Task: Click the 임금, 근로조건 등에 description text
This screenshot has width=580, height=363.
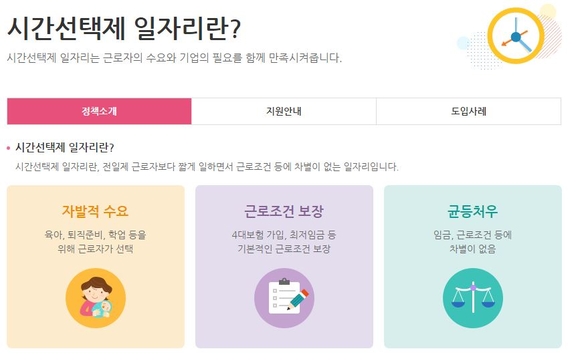Action: coord(473,242)
